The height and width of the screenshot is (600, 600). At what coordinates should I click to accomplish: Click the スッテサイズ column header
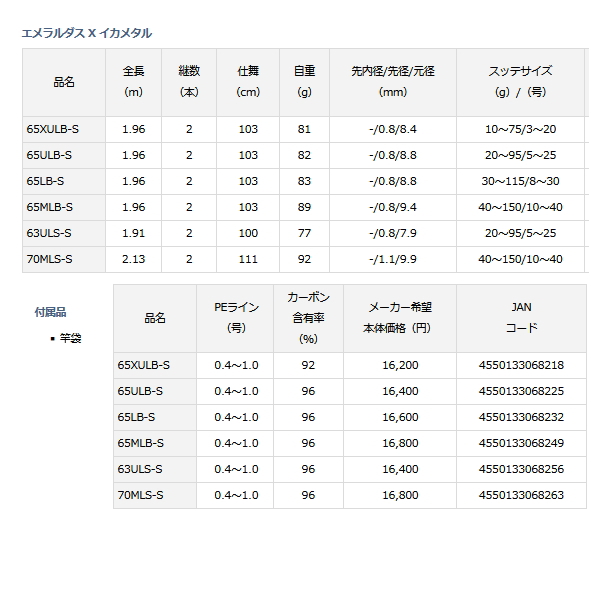(520, 82)
